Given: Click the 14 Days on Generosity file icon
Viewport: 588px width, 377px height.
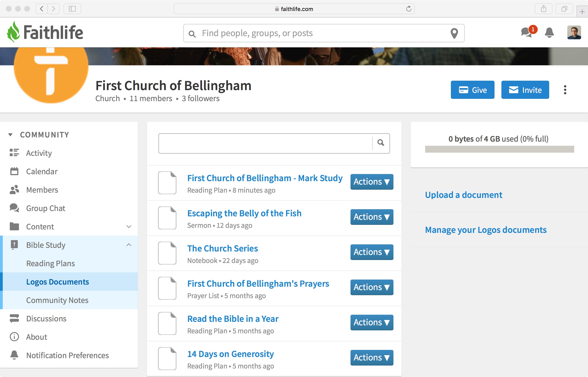Looking at the screenshot, I should coord(167,359).
